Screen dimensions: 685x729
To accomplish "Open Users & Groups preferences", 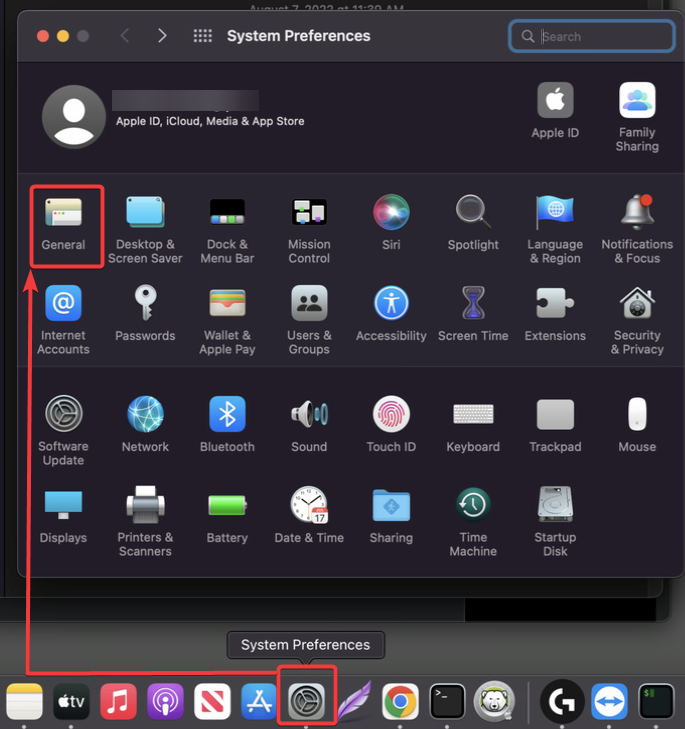I will 309,320.
